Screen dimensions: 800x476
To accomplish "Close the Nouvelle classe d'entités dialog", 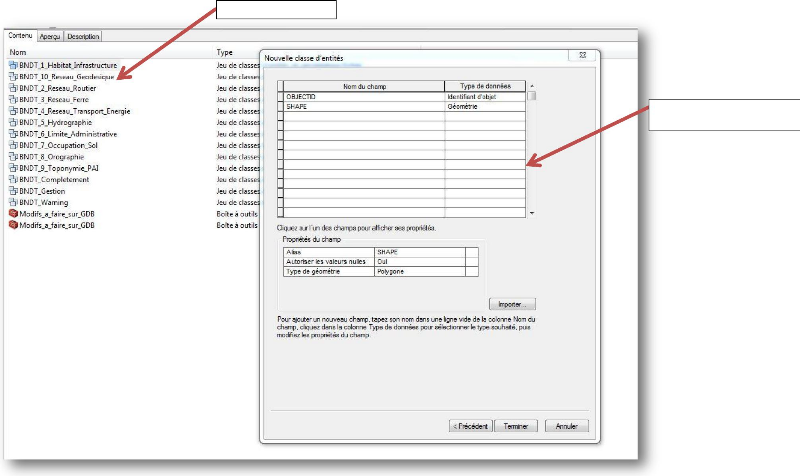I will coord(582,55).
